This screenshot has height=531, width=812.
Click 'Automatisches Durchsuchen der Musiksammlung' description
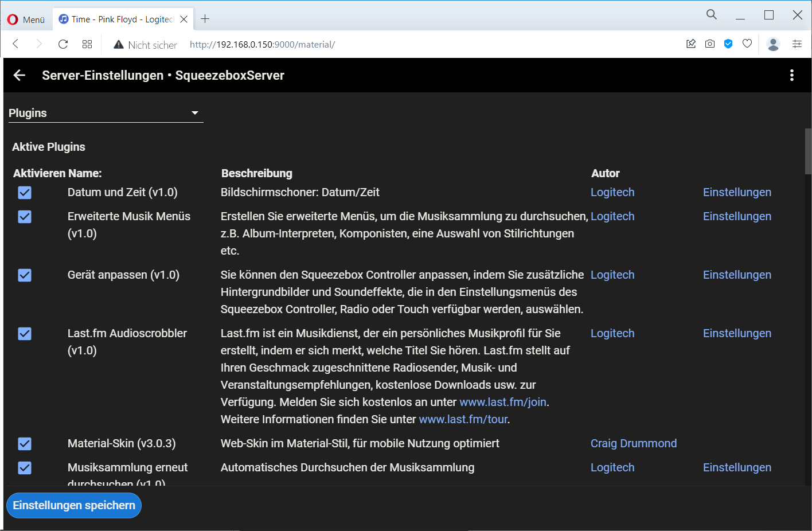point(348,467)
